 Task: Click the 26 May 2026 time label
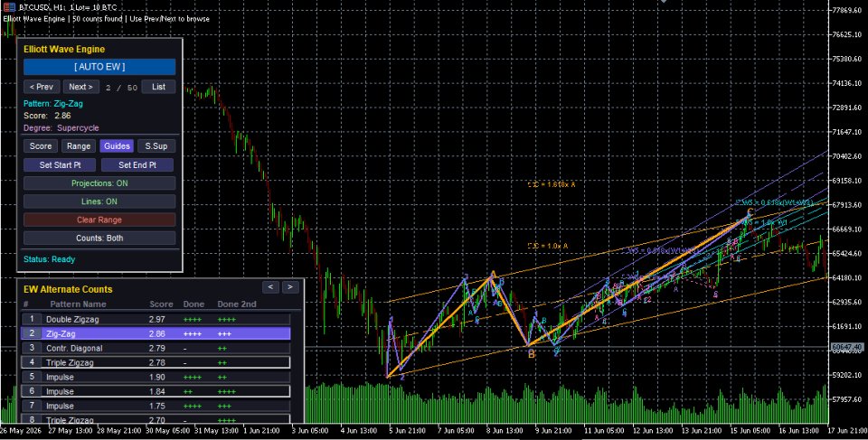(19, 430)
